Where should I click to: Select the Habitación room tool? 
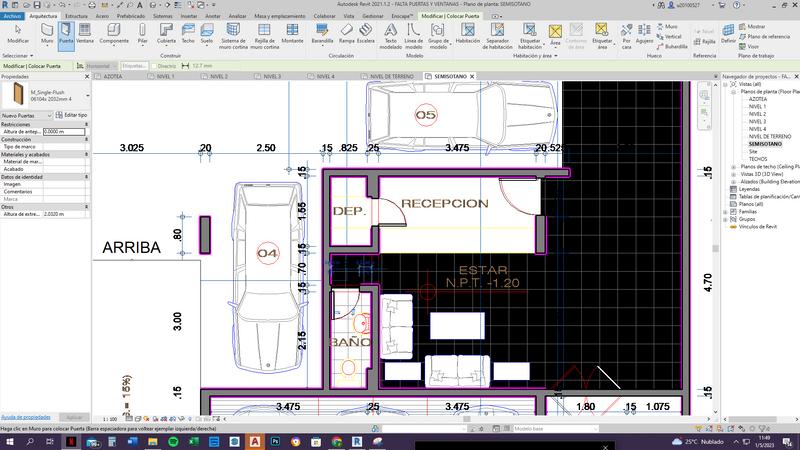click(x=467, y=34)
